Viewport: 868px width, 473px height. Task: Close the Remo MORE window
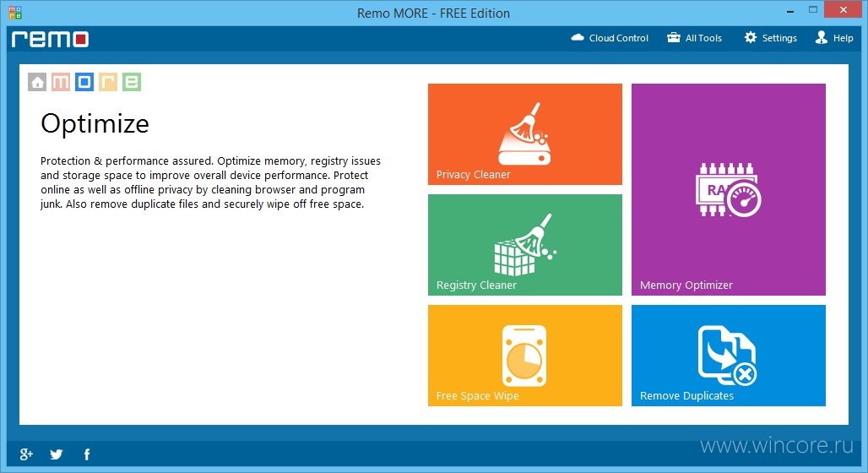click(843, 10)
